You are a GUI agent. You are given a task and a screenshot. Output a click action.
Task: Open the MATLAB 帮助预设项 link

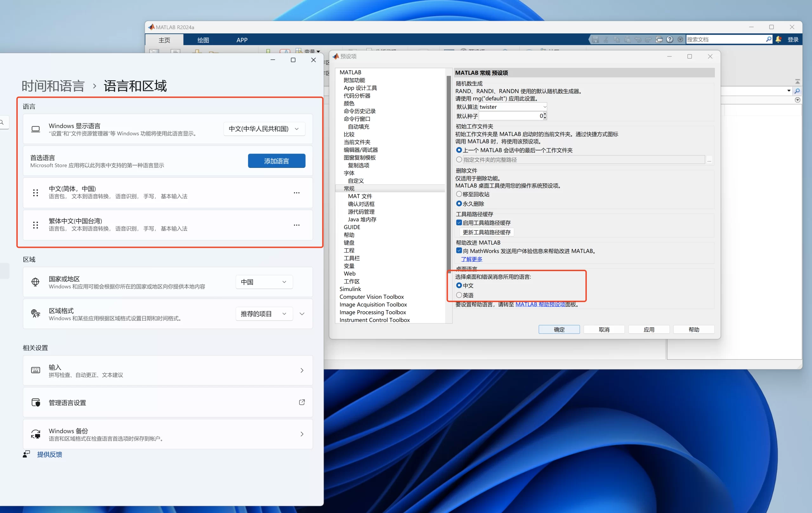(x=540, y=304)
